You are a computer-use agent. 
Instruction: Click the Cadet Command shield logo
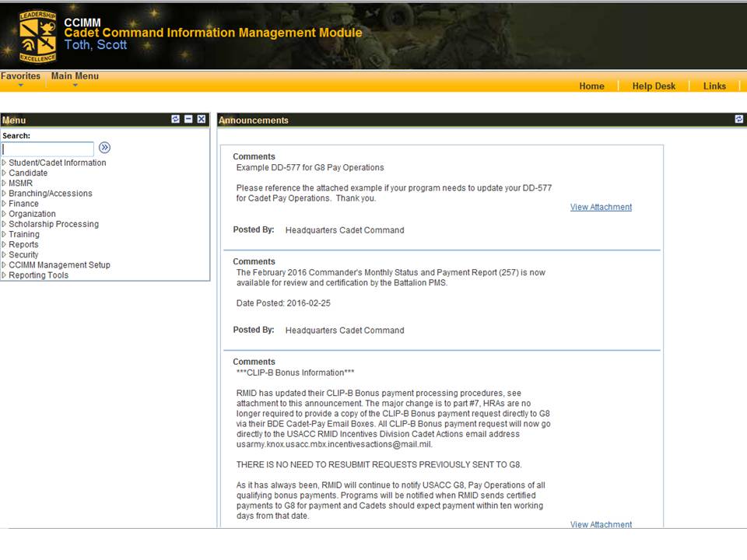pyautogui.click(x=37, y=36)
